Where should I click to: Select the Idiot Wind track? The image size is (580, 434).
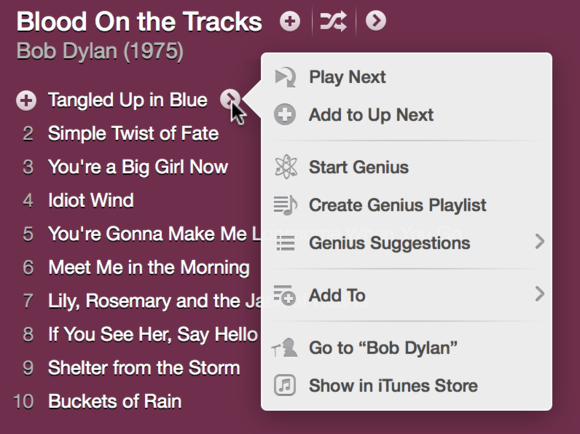[x=91, y=200]
